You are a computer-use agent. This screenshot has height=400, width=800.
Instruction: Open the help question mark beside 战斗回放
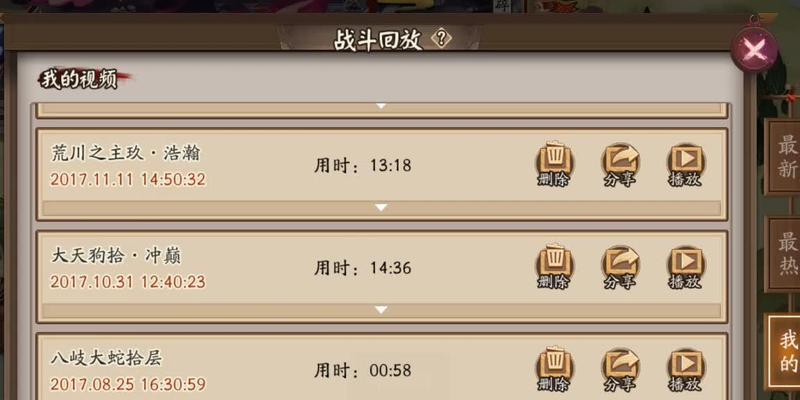[441, 38]
